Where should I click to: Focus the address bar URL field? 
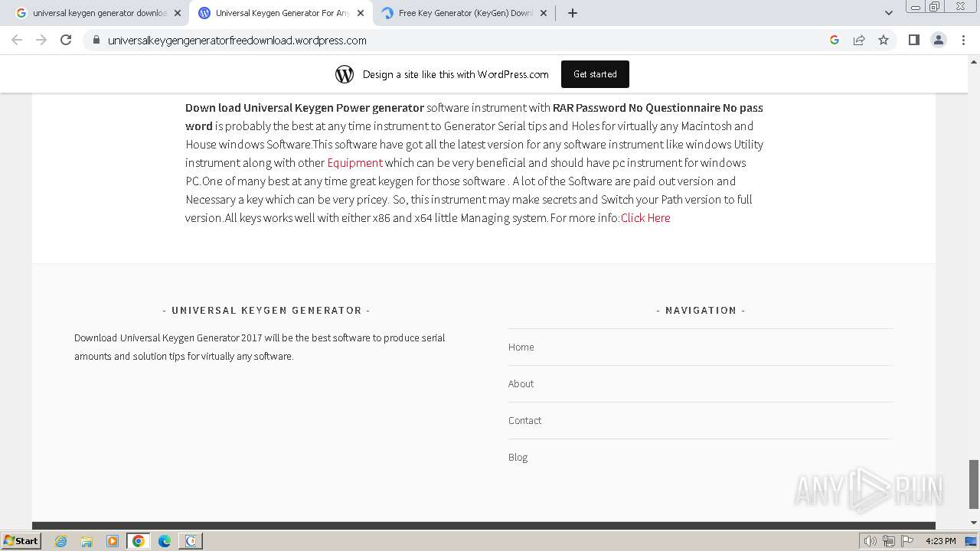click(x=459, y=40)
